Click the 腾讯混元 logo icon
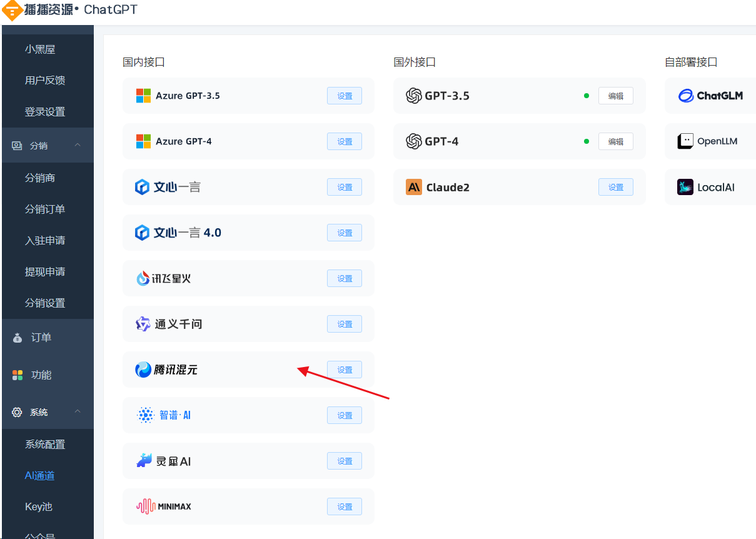Viewport: 756px width, 539px height. coord(143,370)
